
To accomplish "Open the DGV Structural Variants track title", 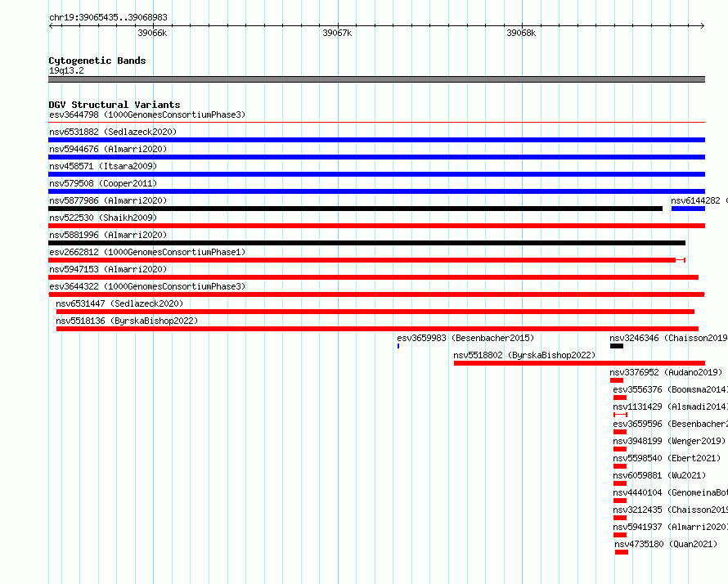I will click(x=115, y=105).
